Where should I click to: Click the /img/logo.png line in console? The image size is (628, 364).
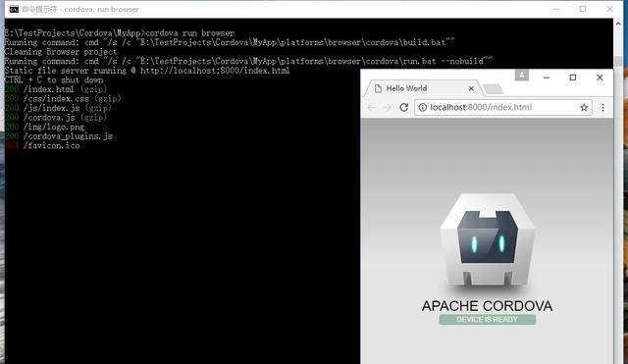coord(54,127)
